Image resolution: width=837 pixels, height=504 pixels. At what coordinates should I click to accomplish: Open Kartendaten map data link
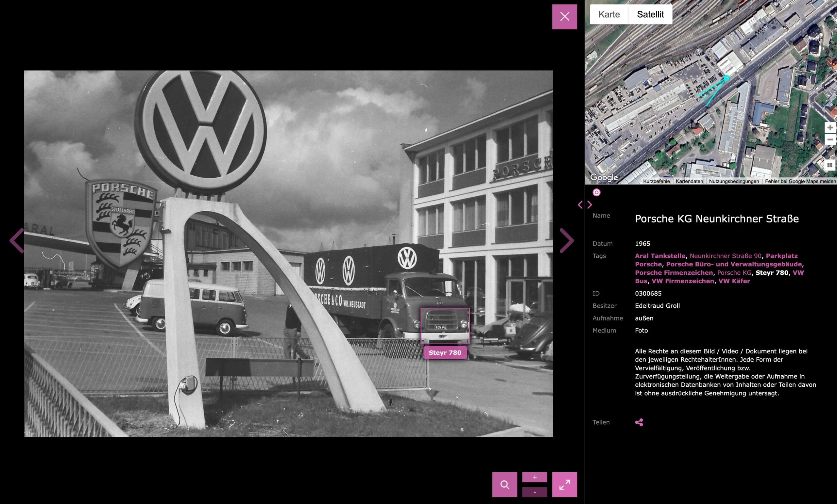689,181
